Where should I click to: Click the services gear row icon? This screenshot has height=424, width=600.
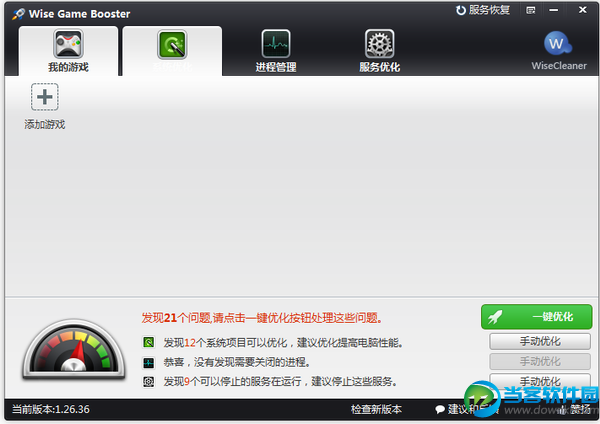(x=148, y=382)
